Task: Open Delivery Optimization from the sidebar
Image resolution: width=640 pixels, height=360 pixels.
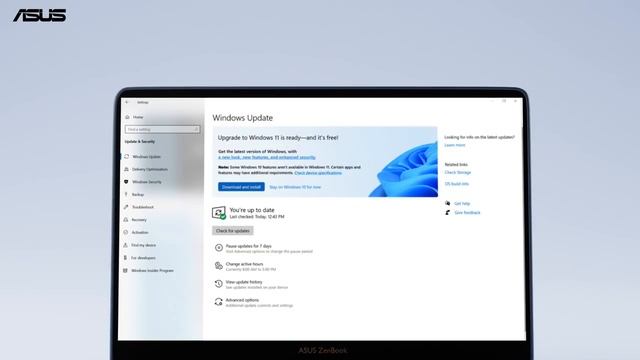Action: (149, 169)
